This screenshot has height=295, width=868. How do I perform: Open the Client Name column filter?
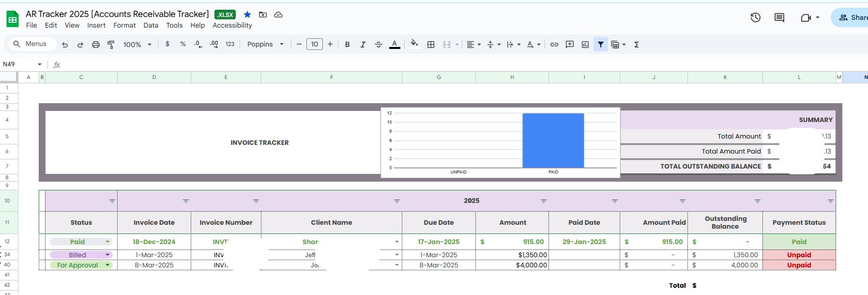point(397,201)
